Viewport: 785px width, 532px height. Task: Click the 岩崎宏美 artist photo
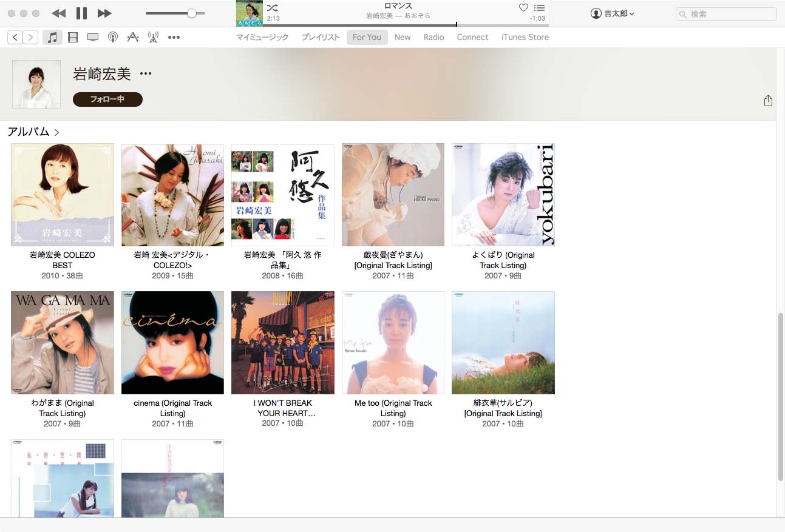tap(36, 84)
